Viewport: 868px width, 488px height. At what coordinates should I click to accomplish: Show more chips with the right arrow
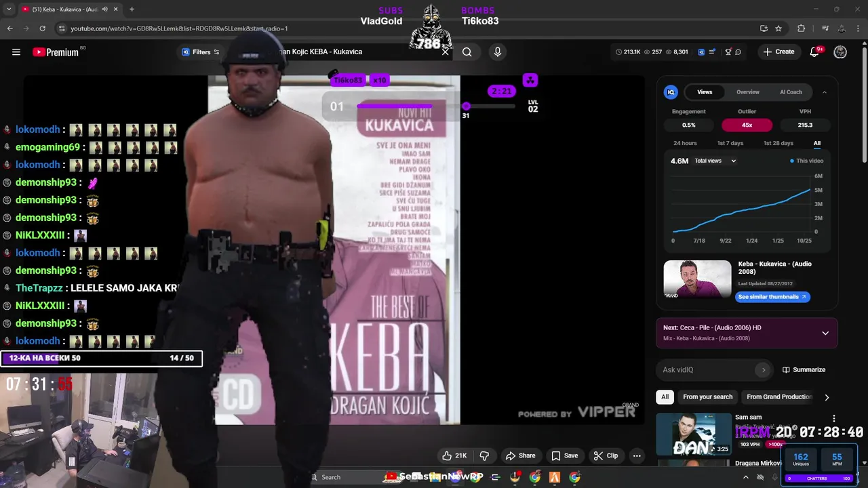(x=827, y=397)
